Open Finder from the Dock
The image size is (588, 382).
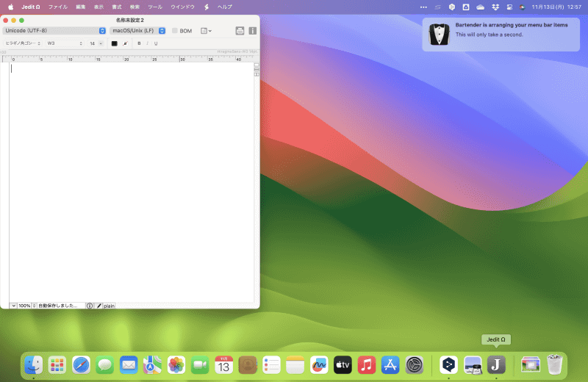[x=33, y=365]
